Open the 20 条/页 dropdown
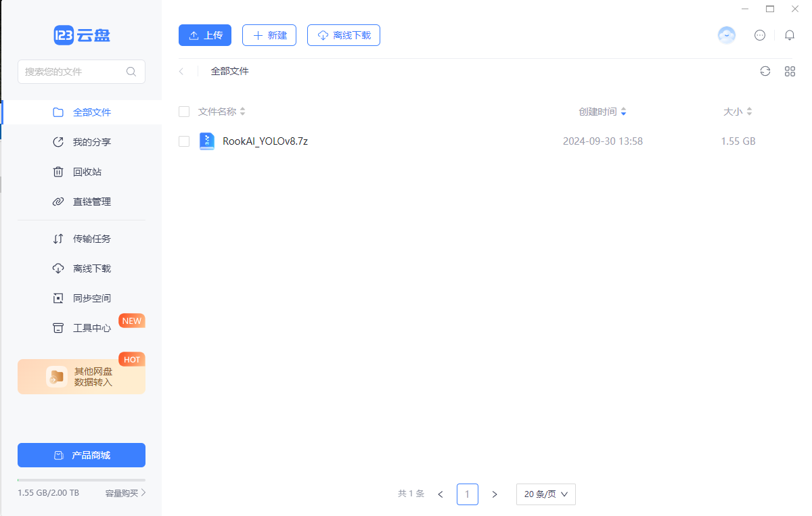Image resolution: width=812 pixels, height=516 pixels. pos(546,494)
